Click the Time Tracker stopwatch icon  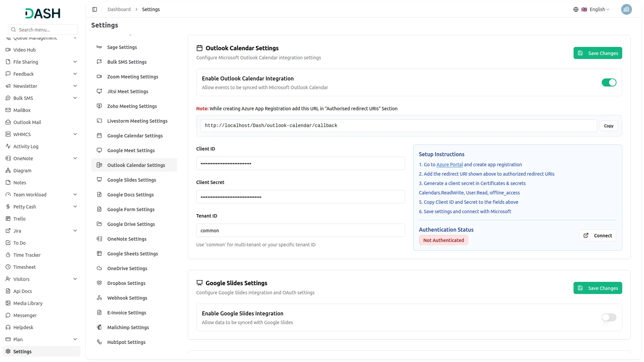(8, 255)
